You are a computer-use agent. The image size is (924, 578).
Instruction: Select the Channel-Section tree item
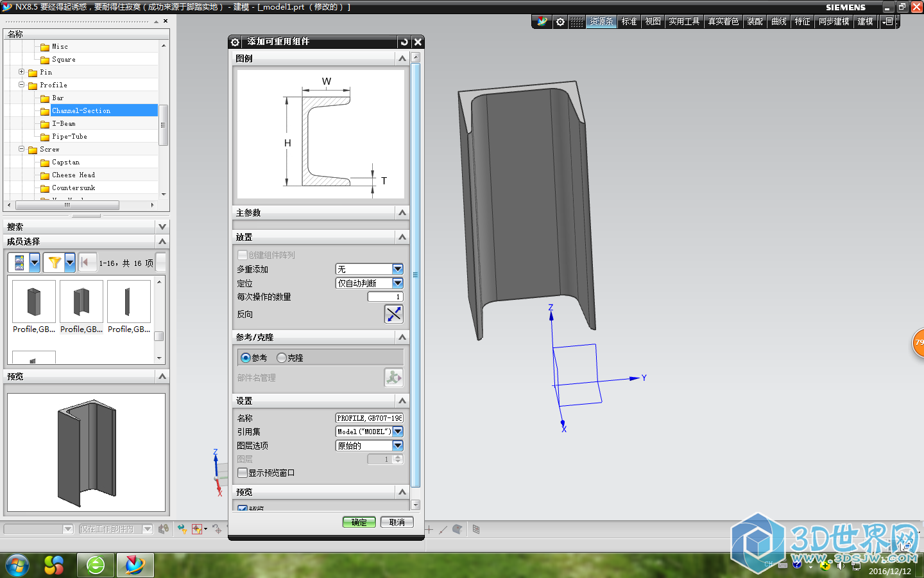coord(81,110)
